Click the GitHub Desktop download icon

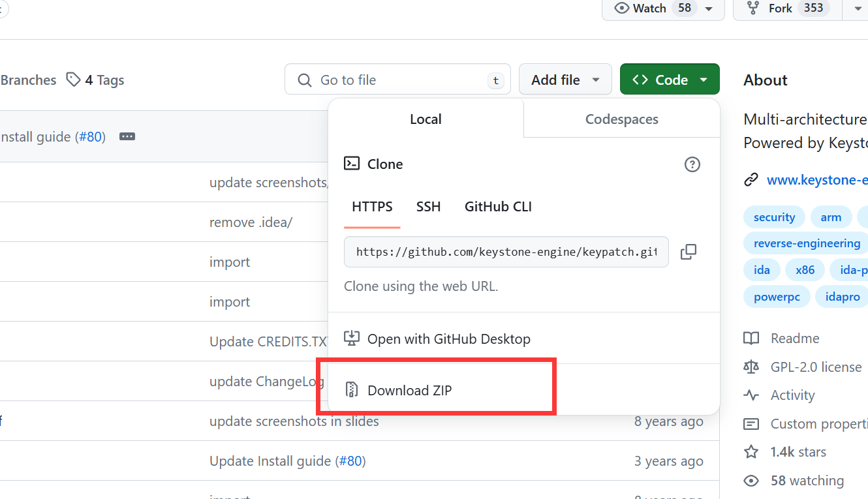tap(352, 338)
